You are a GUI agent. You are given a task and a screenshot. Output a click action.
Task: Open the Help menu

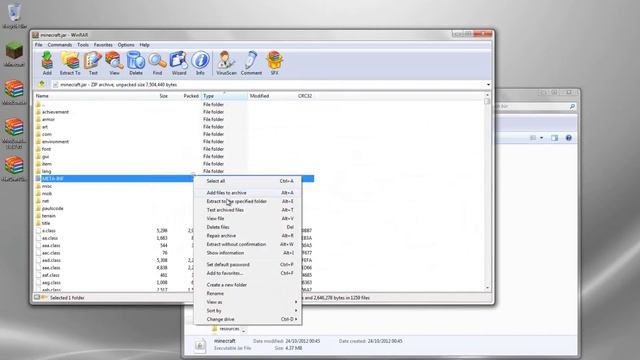pyautogui.click(x=144, y=45)
